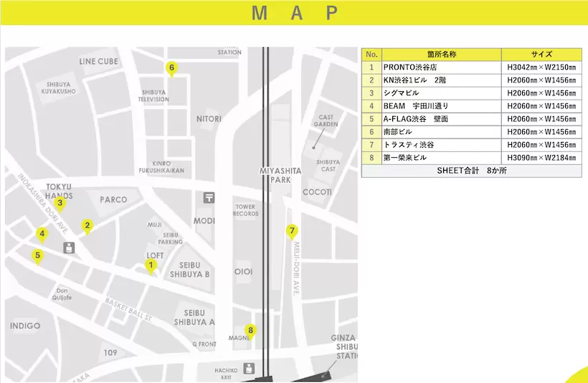Image resolution: width=588 pixels, height=383 pixels.
Task: Select yellow map pin number 4
Action: click(x=42, y=234)
